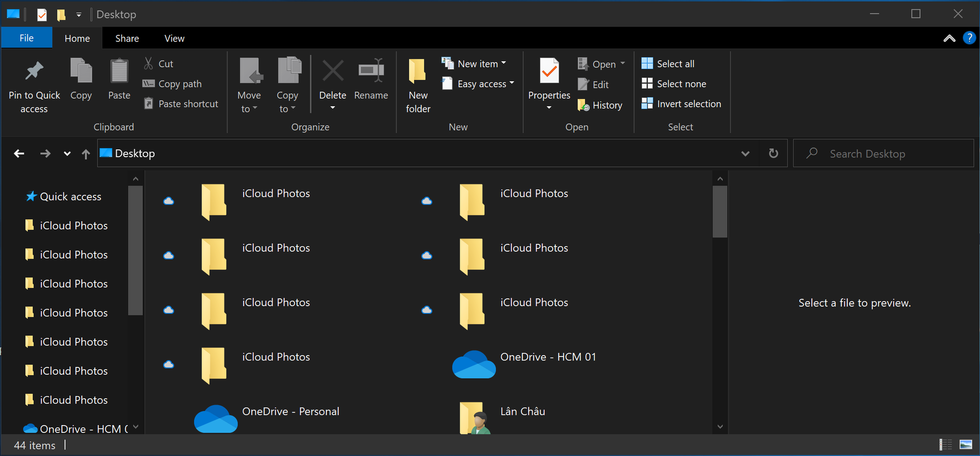Click Invert selection
The image size is (980, 456).
681,104
